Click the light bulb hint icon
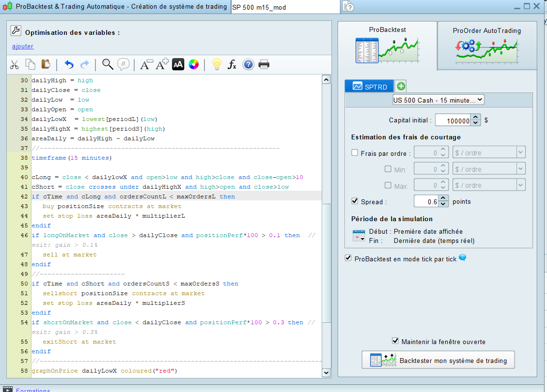The image size is (547, 392). (x=217, y=64)
